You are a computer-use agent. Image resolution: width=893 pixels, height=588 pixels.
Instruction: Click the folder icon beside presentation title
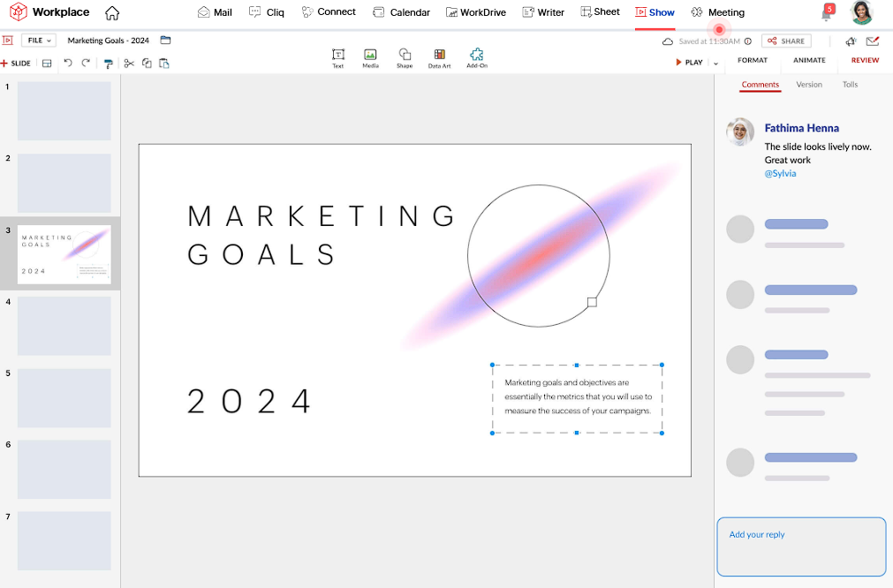pyautogui.click(x=165, y=41)
